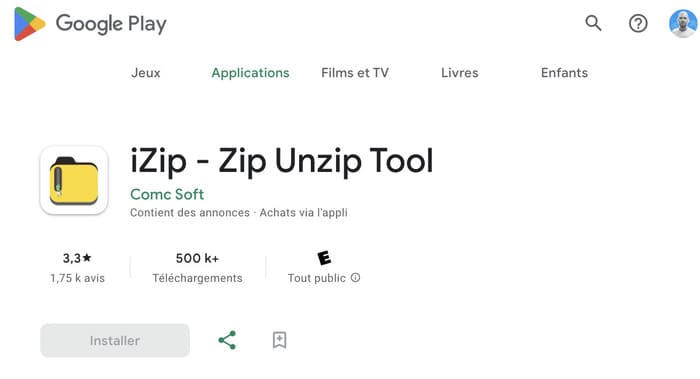Click the iZip yellow folder app icon
Image resolution: width=700 pixels, height=379 pixels.
pos(74,180)
